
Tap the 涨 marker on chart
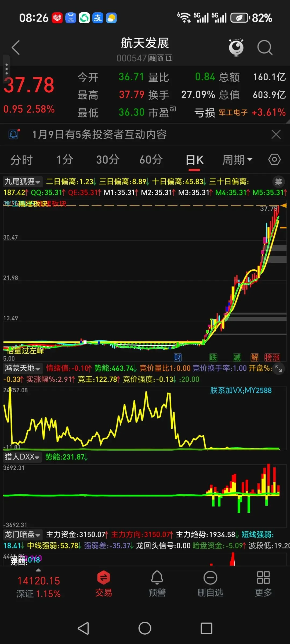[x=276, y=357]
